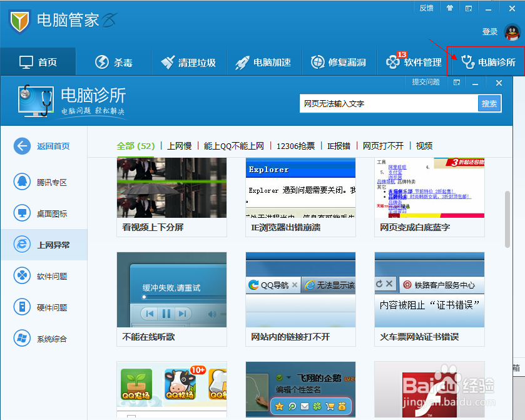Open the clinic window menu icon
Image resolution: width=525 pixels, height=420 pixels.
pos(457,83)
